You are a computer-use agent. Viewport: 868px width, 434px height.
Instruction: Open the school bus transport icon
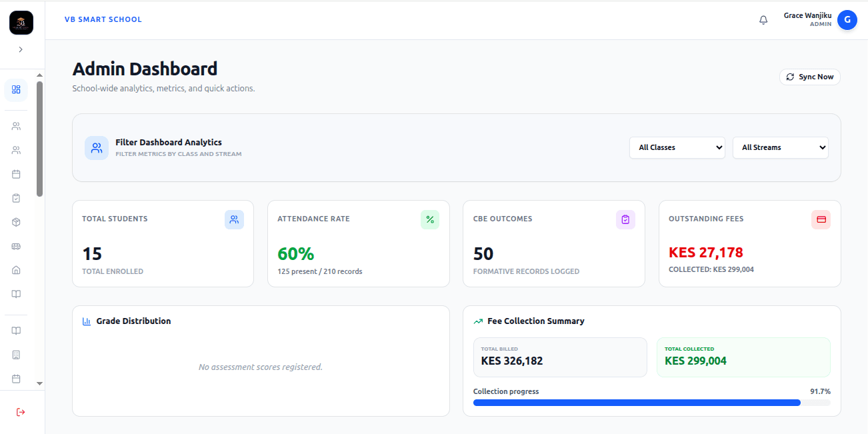(x=16, y=246)
